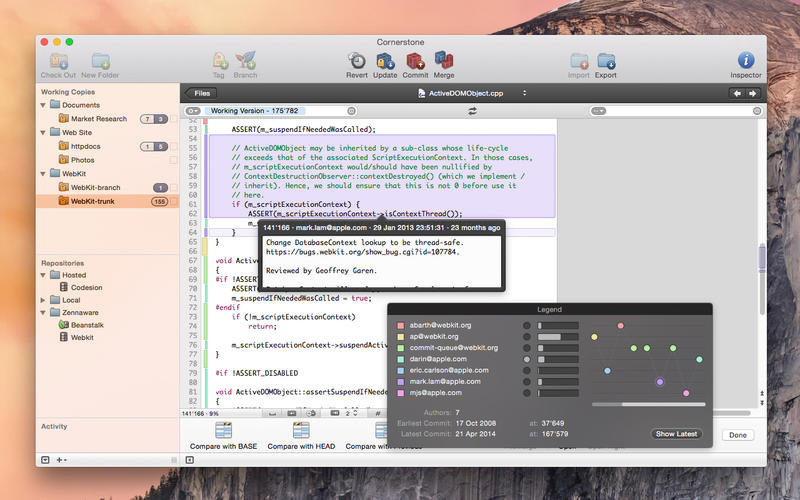The image size is (800, 500).
Task: Collapse the Hosted repositories group
Action: pyautogui.click(x=43, y=275)
